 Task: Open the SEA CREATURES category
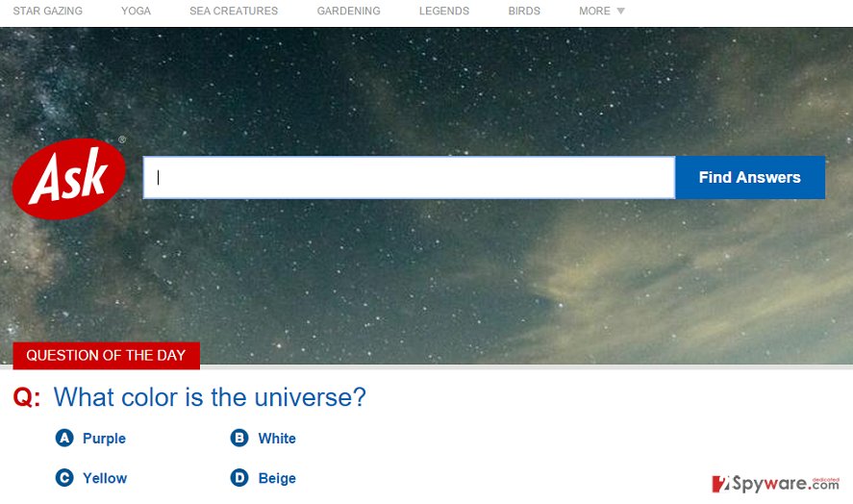234,11
